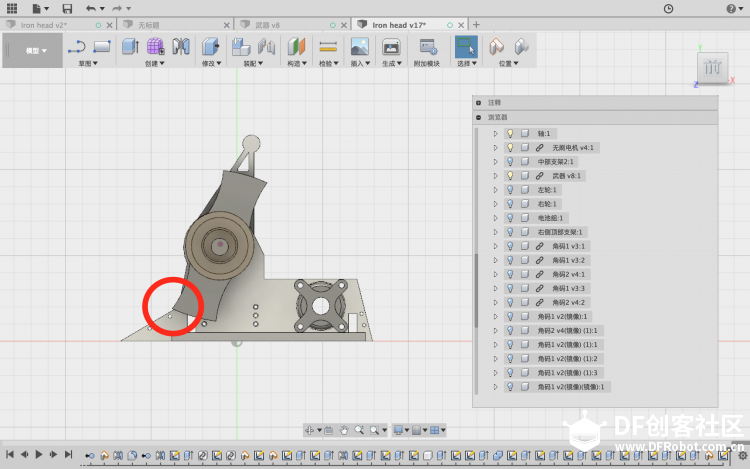750x469 pixels.
Task: Open the job status clock icon
Action: coord(668,9)
